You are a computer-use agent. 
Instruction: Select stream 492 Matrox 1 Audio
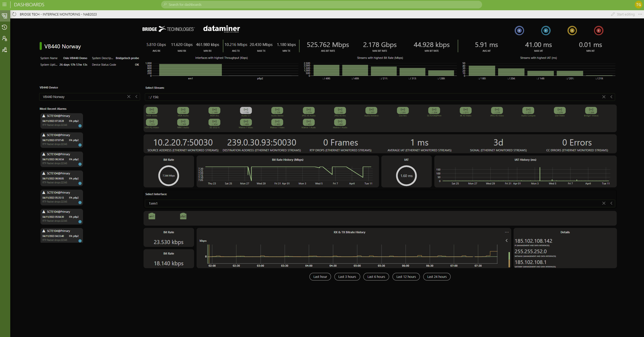340,122
